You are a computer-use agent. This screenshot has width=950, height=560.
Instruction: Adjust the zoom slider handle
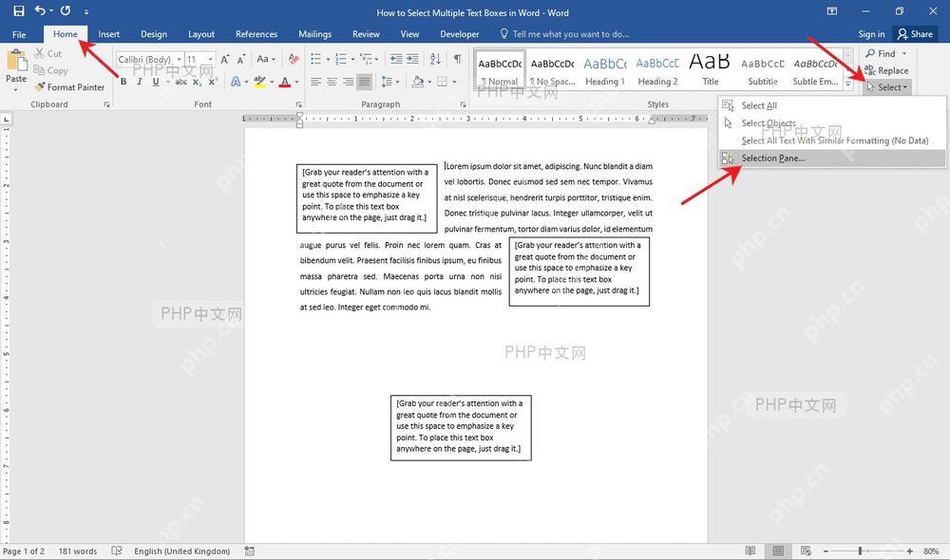point(860,551)
